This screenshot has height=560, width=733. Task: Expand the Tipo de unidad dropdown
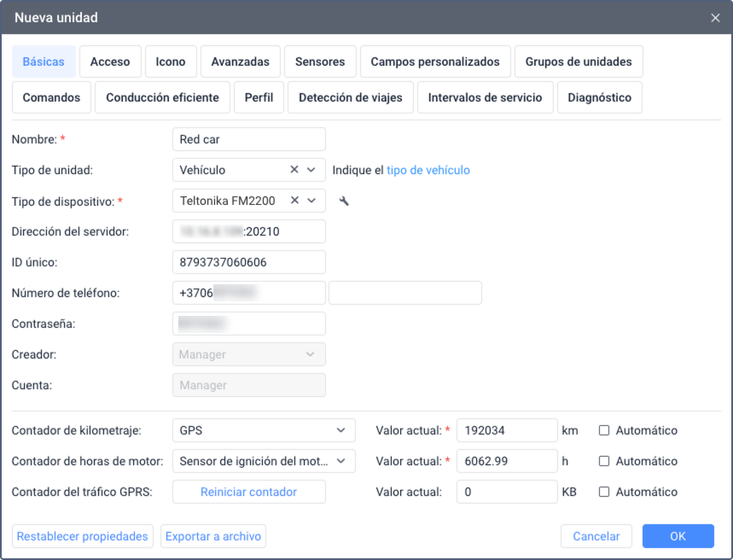point(311,170)
